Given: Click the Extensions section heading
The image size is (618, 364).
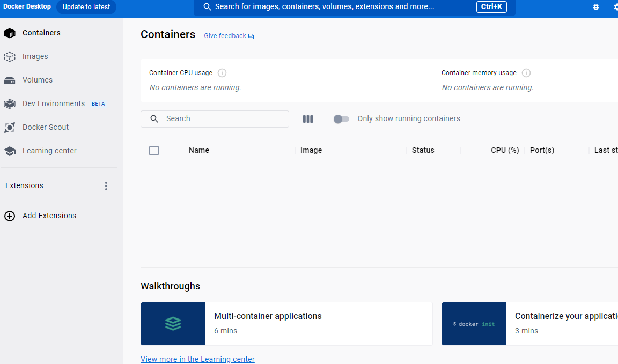Looking at the screenshot, I should (25, 185).
